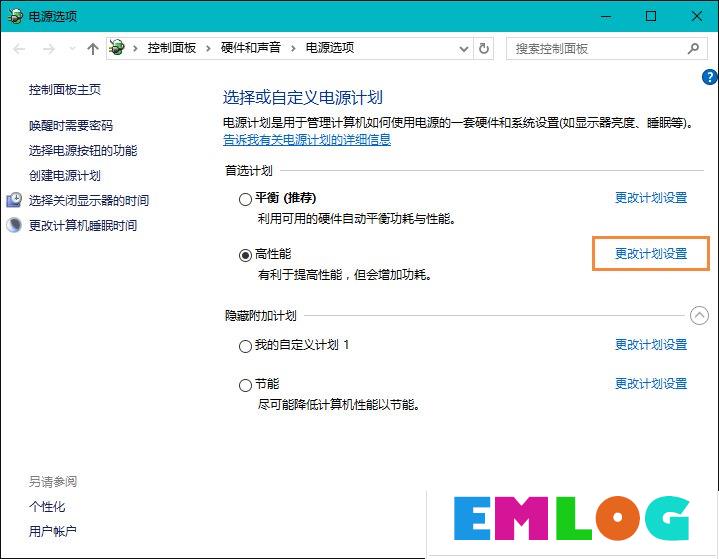The width and height of the screenshot is (719, 559).
Task: Navigate to 控制面板 breadcrumb
Action: [171, 48]
